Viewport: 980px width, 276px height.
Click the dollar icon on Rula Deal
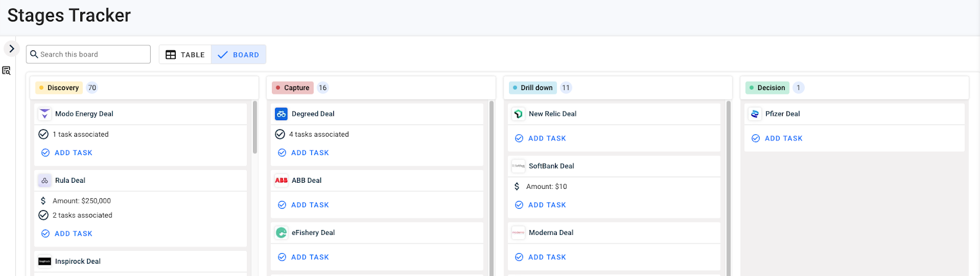pyautogui.click(x=43, y=201)
